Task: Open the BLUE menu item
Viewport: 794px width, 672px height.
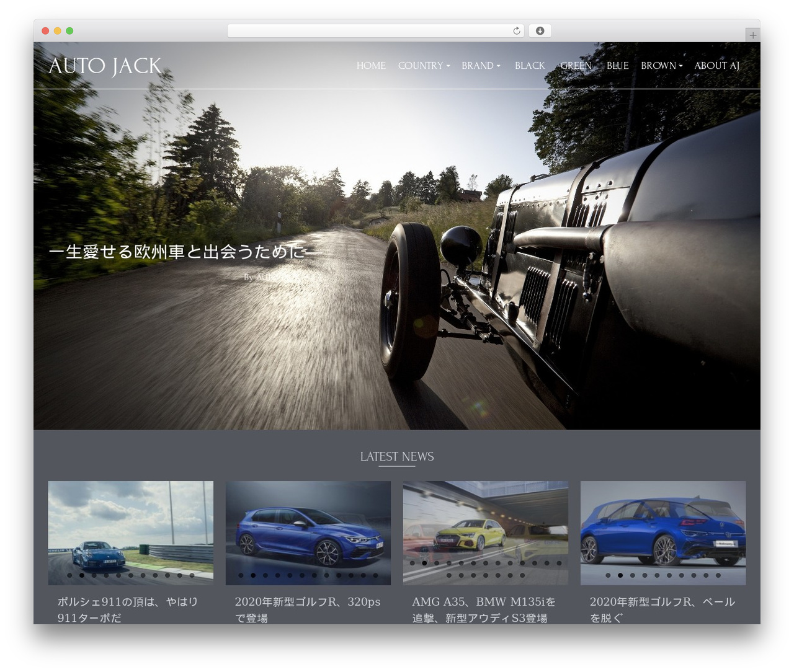Action: (x=617, y=66)
